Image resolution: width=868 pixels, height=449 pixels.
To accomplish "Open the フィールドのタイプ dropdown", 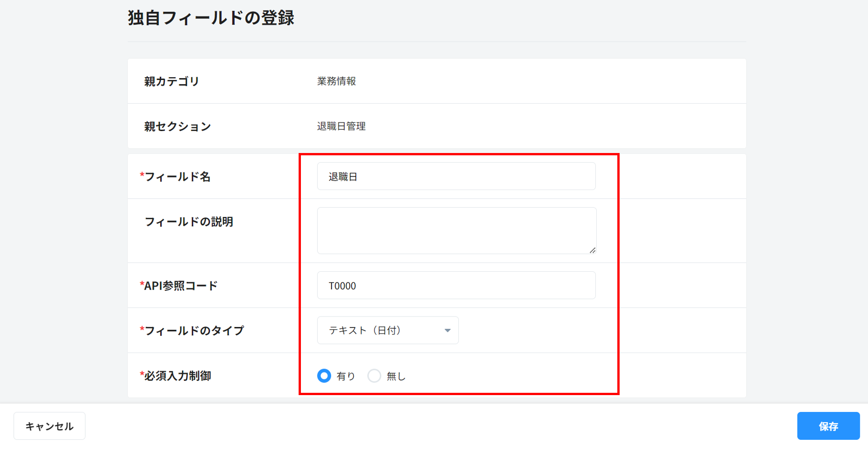I will pos(387,330).
